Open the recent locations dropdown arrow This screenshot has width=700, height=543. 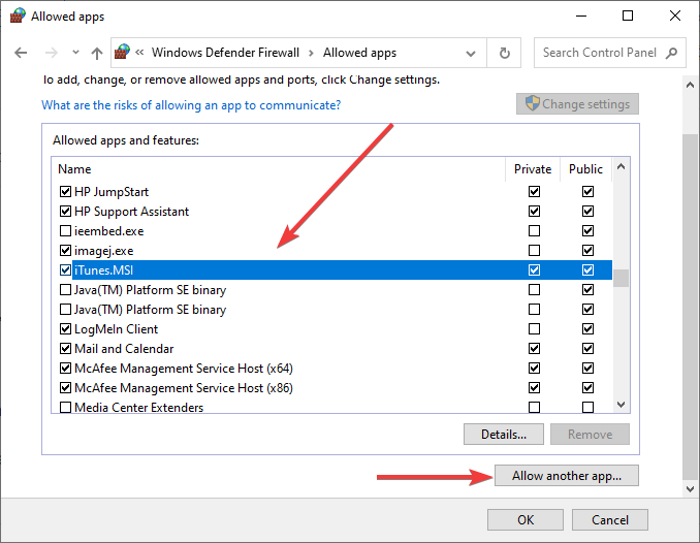[75, 53]
